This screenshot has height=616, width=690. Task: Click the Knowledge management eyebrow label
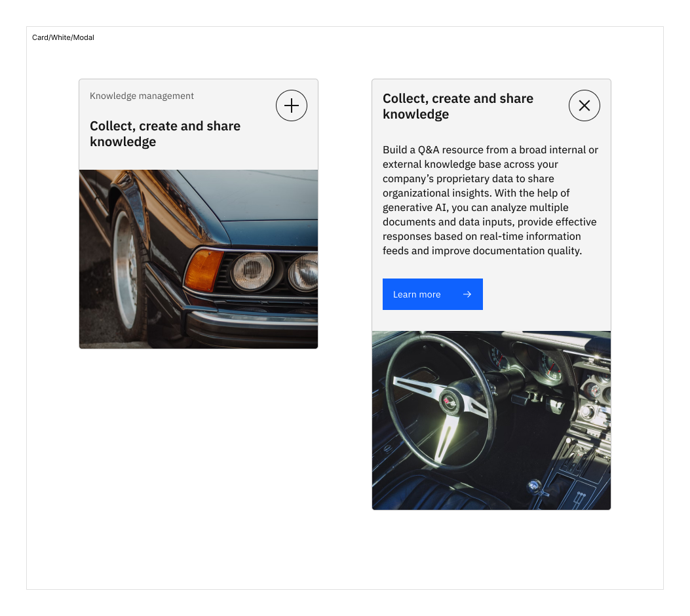(x=142, y=96)
